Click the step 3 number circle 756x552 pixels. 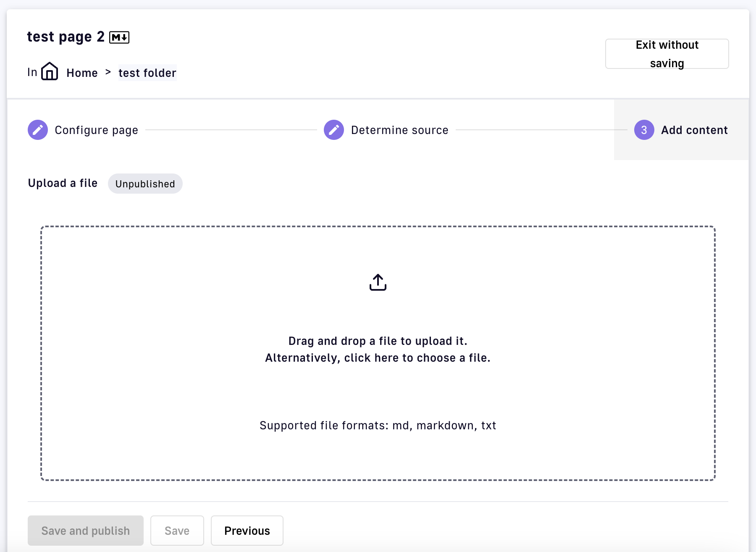click(644, 130)
